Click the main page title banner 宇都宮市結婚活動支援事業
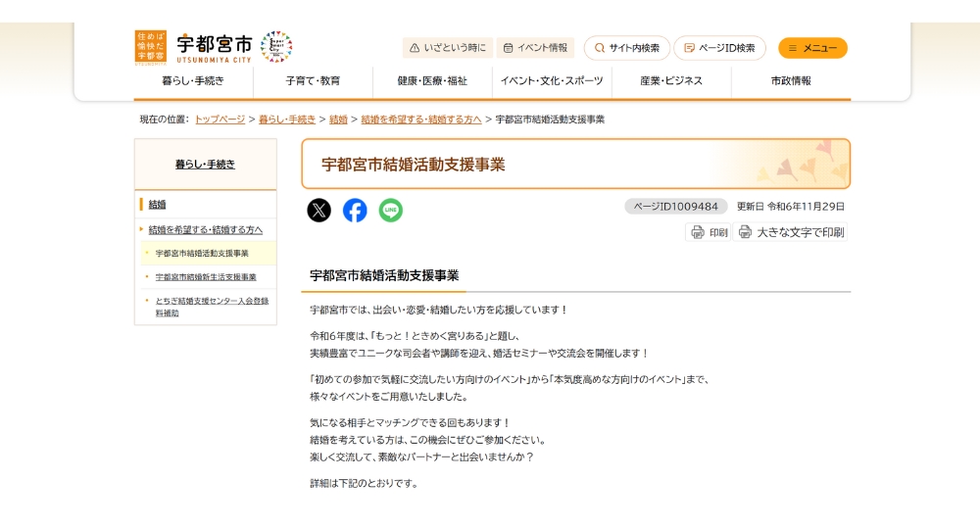The width and height of the screenshot is (980, 529). pyautogui.click(x=575, y=165)
